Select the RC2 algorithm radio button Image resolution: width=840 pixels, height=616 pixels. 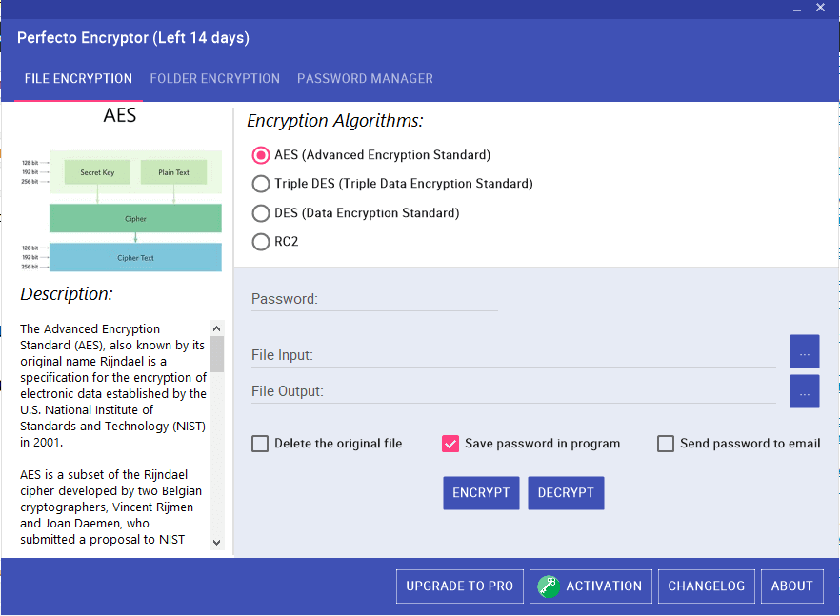click(x=261, y=242)
